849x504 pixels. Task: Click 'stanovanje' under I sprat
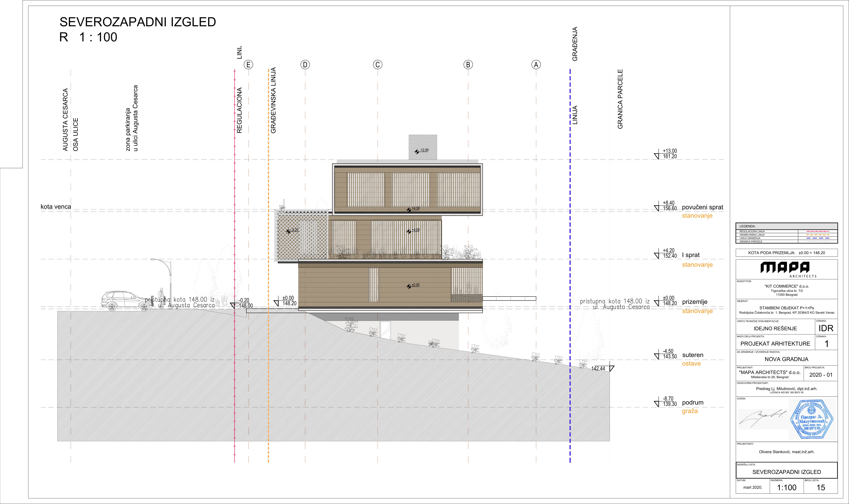click(697, 265)
